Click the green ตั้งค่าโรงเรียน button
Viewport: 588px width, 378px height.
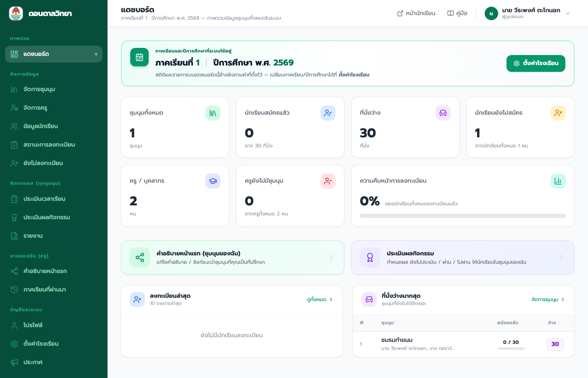click(x=536, y=63)
